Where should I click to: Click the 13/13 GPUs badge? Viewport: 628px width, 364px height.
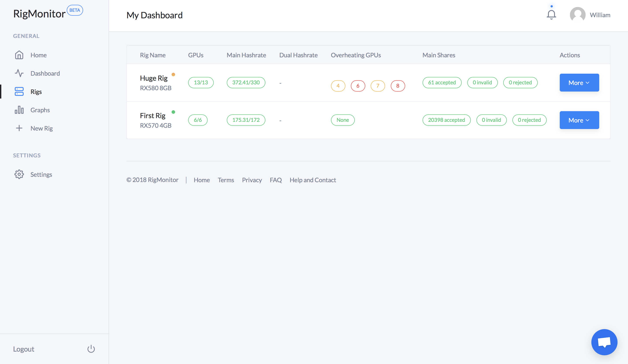coord(201,82)
